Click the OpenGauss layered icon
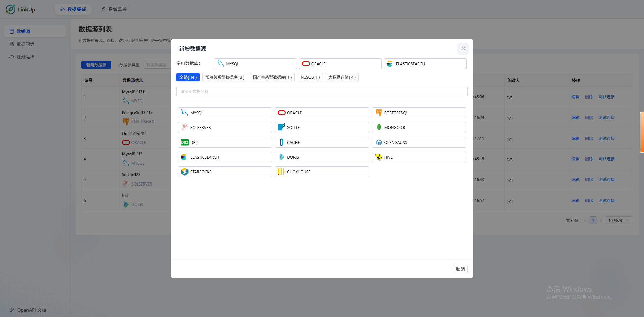 click(x=379, y=142)
